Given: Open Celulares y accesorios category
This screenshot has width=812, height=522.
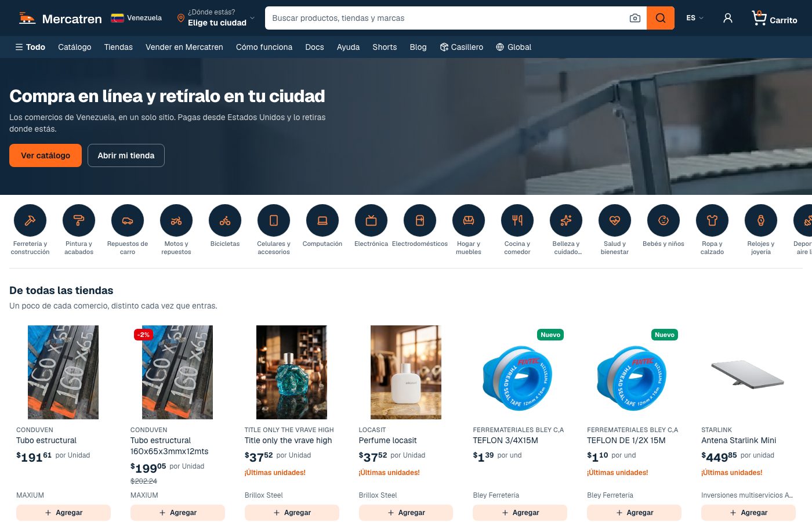Looking at the screenshot, I should pyautogui.click(x=274, y=230).
